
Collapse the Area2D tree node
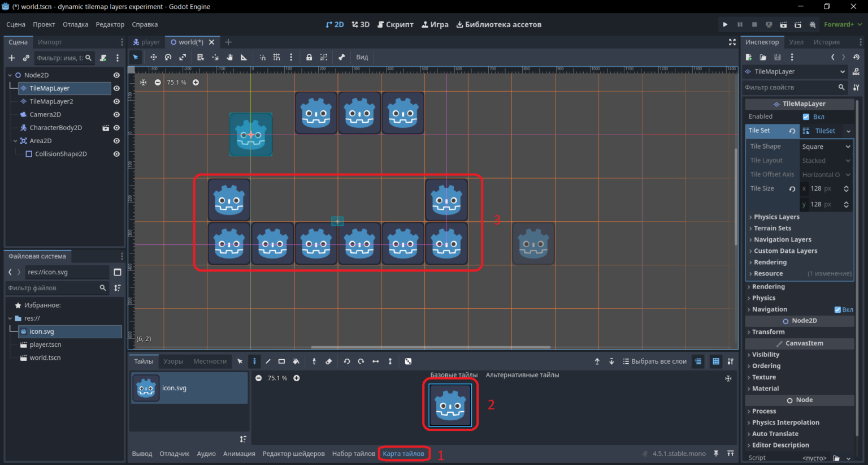(15, 141)
